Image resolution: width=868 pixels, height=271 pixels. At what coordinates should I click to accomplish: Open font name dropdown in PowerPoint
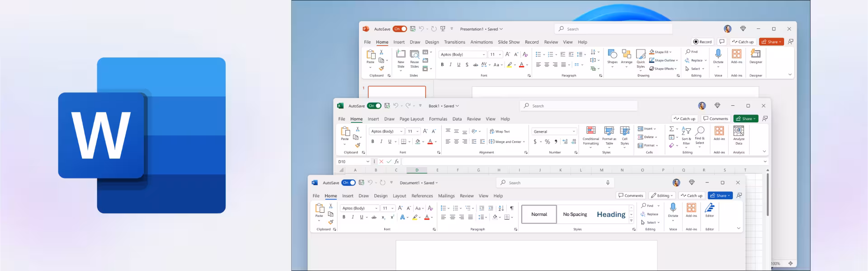[484, 54]
